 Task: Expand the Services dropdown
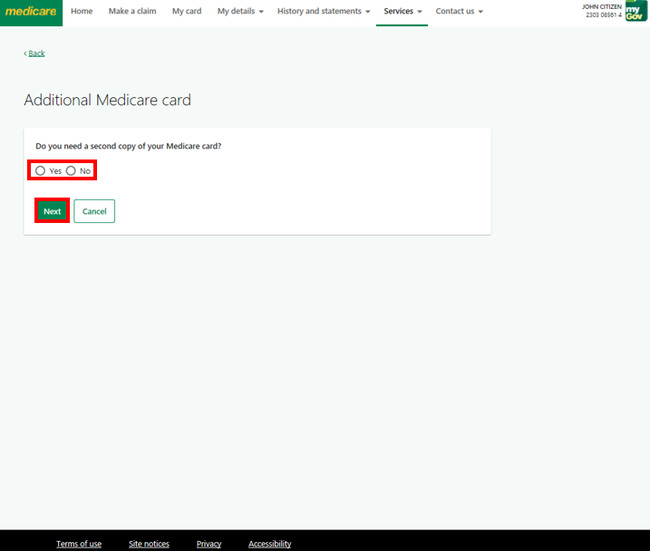pos(402,11)
